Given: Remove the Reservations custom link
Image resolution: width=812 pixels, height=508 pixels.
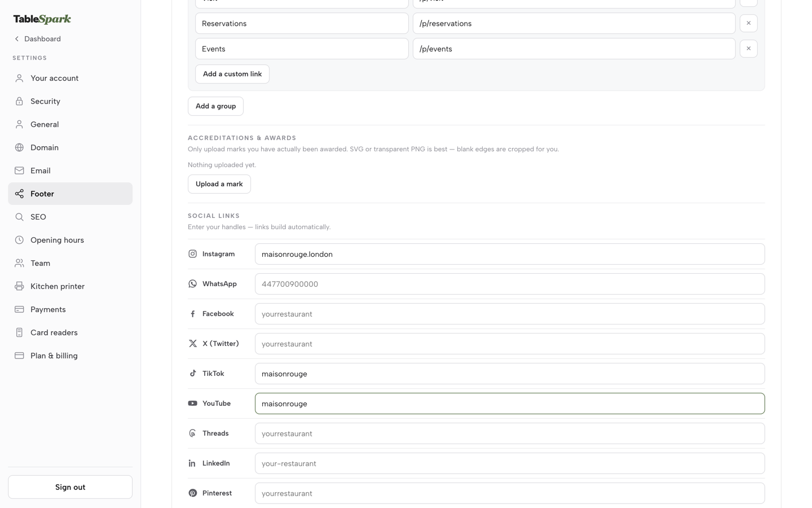Looking at the screenshot, I should [748, 23].
